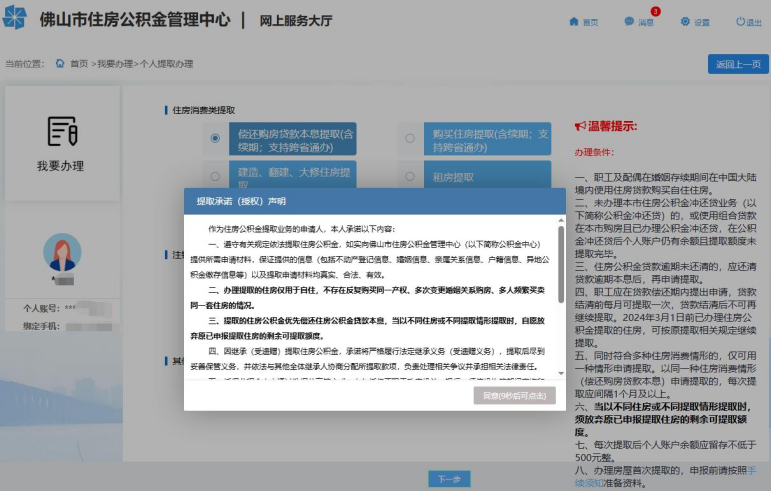Screen dimensions: 771x491
Task: Click the 我要办理 document icon
Action: [x=62, y=131]
